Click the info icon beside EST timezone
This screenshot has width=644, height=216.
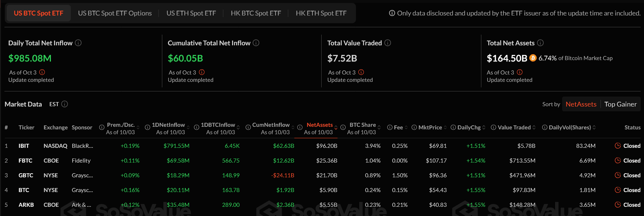pos(65,104)
